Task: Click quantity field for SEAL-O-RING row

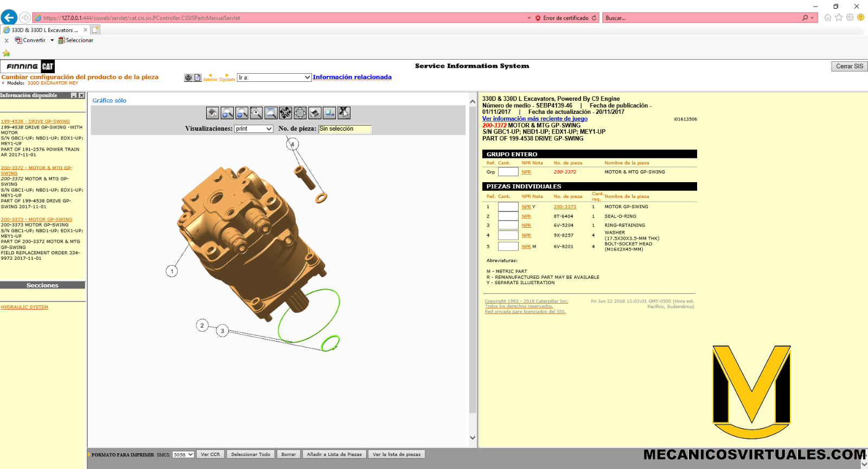Action: 508,216
